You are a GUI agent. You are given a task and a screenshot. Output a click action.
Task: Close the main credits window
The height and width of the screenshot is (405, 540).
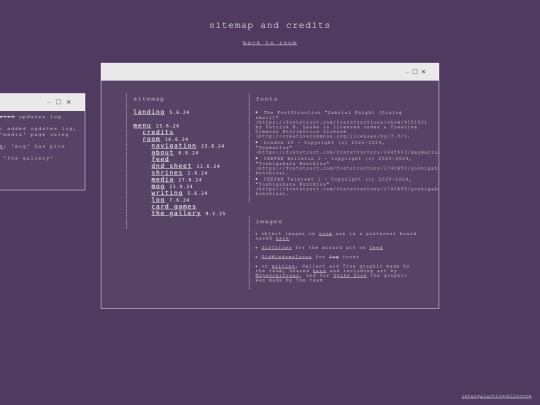(x=424, y=72)
